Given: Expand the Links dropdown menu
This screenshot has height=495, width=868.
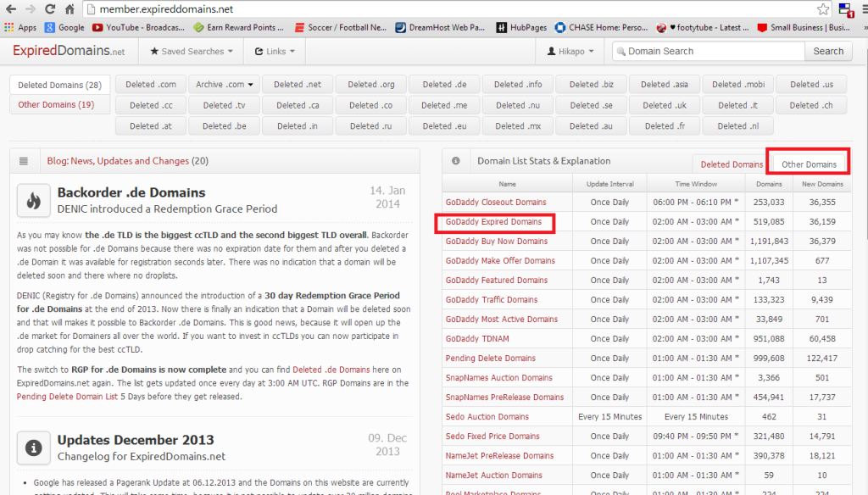Looking at the screenshot, I should pyautogui.click(x=275, y=52).
